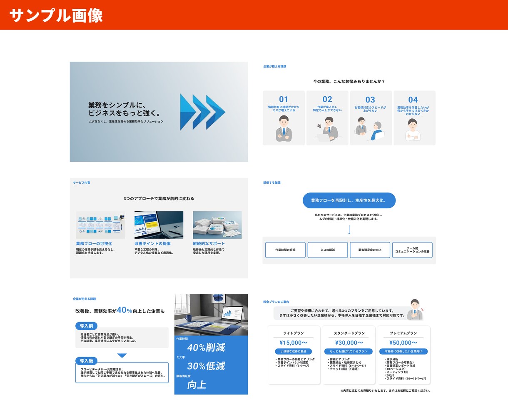Click the thinking man illustration in card 04

click(x=413, y=130)
